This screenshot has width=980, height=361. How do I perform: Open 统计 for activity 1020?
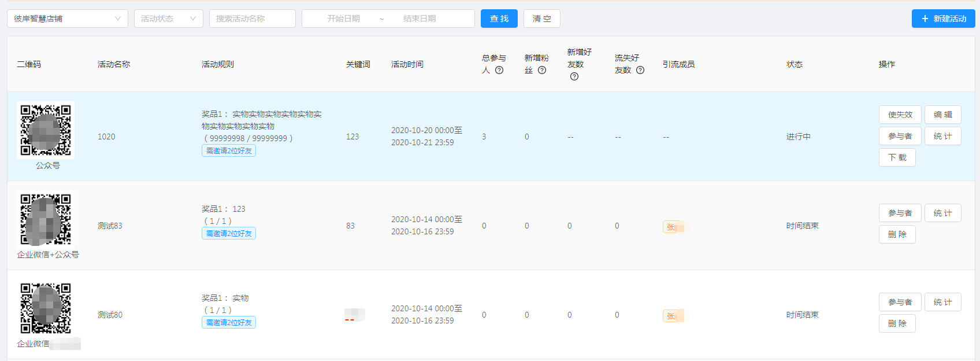pyautogui.click(x=942, y=136)
